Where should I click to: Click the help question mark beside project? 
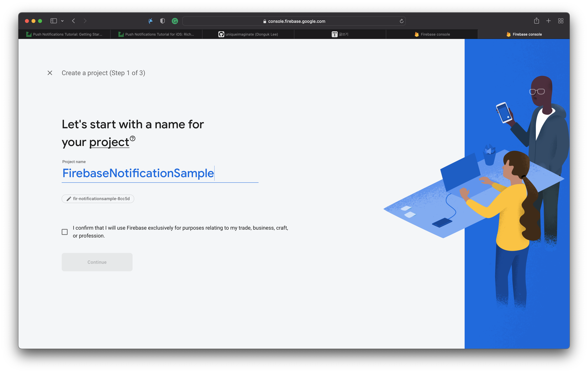click(x=132, y=138)
